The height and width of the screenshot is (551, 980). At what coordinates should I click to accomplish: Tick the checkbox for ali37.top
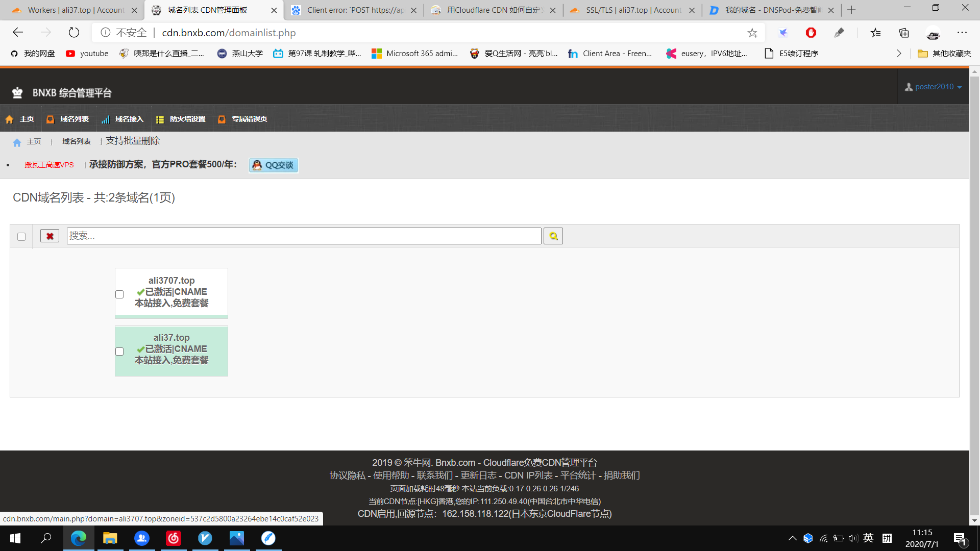[119, 352]
